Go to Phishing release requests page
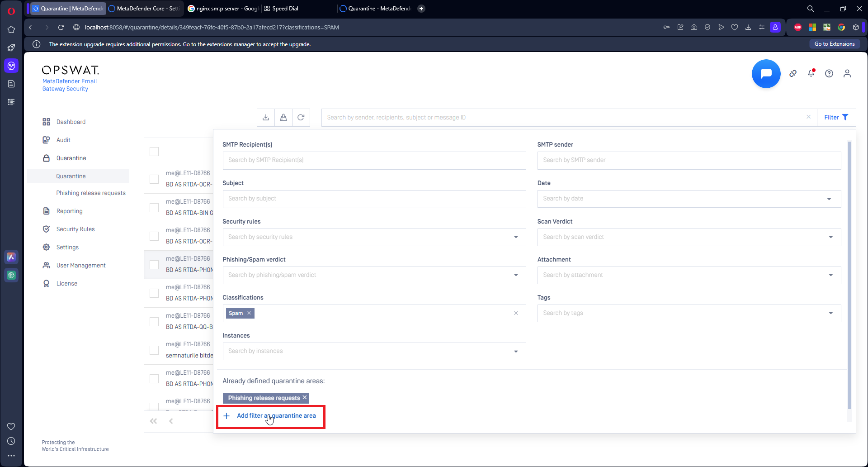The image size is (868, 467). pos(91,193)
